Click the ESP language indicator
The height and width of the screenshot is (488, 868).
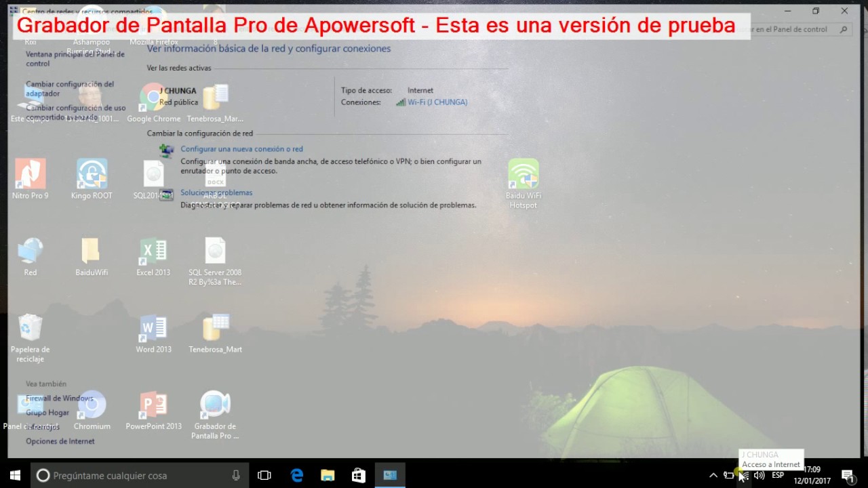coord(778,476)
